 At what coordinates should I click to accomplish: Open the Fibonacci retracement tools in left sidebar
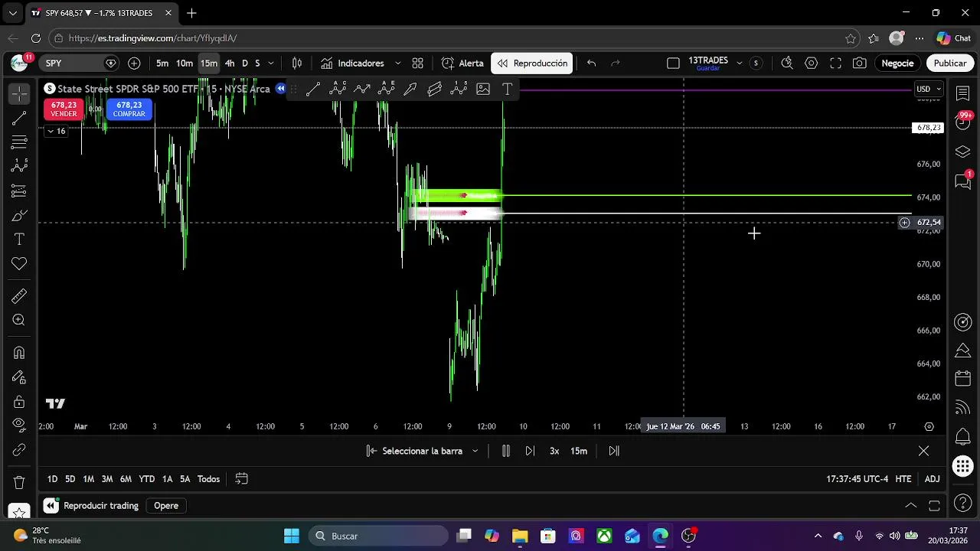(19, 142)
